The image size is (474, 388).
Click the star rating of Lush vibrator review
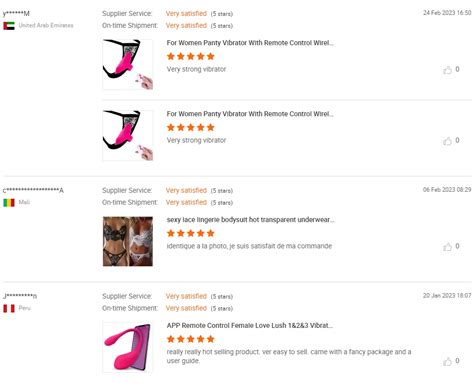tap(191, 339)
